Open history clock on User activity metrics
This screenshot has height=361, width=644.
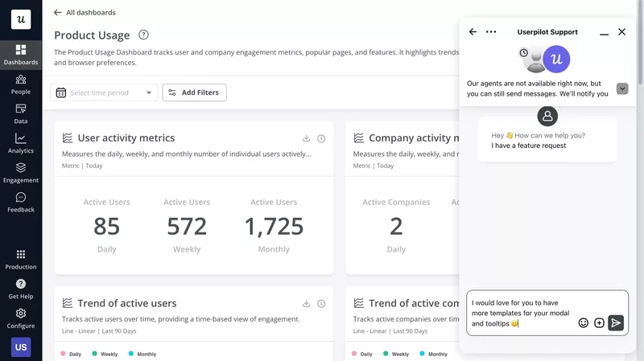tap(321, 138)
